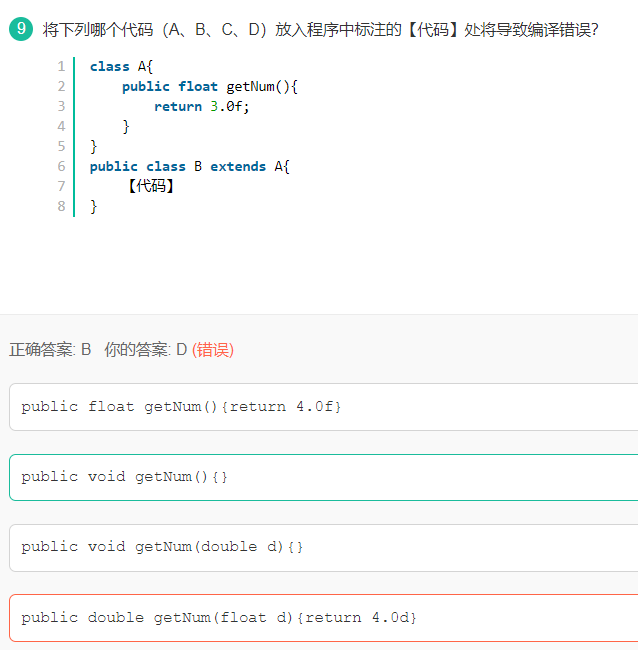Click the red (错误) wrong-answer label
The image size is (638, 650).
[x=213, y=350]
